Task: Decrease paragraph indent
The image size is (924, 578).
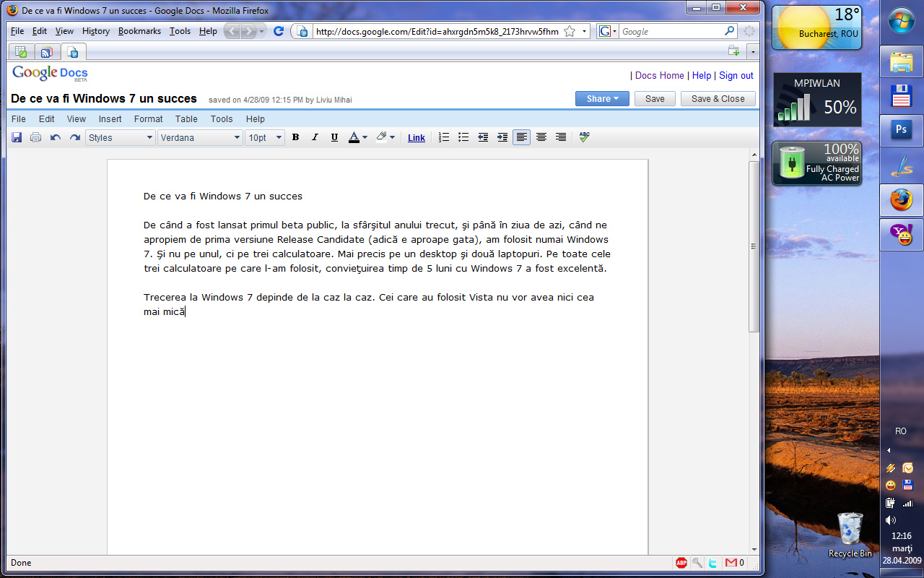Action: pos(483,137)
